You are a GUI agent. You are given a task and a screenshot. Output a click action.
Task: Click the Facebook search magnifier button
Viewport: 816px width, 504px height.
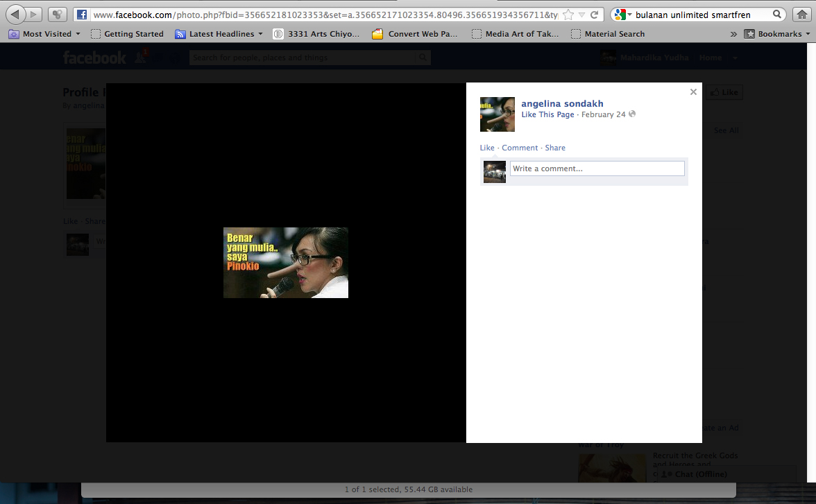(x=423, y=58)
